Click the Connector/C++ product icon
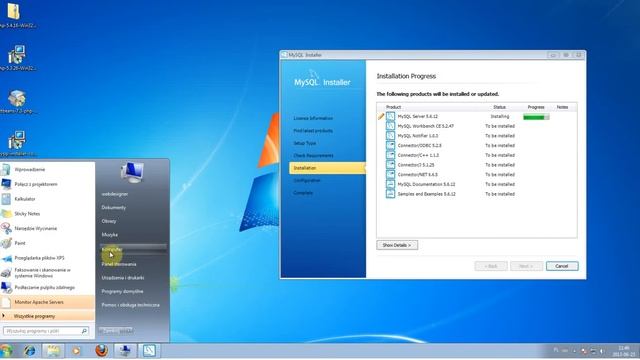 point(391,155)
